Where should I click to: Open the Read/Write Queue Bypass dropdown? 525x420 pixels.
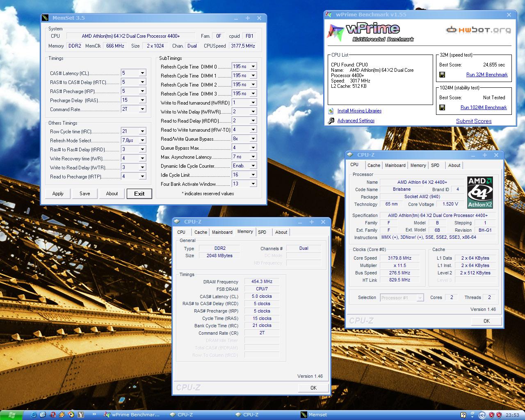pos(253,139)
